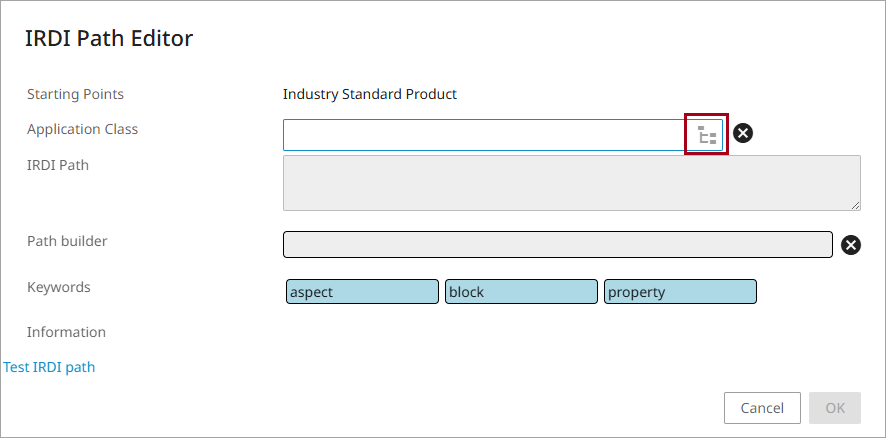The height and width of the screenshot is (438, 886).
Task: Click the Keywords label
Action: pos(58,287)
